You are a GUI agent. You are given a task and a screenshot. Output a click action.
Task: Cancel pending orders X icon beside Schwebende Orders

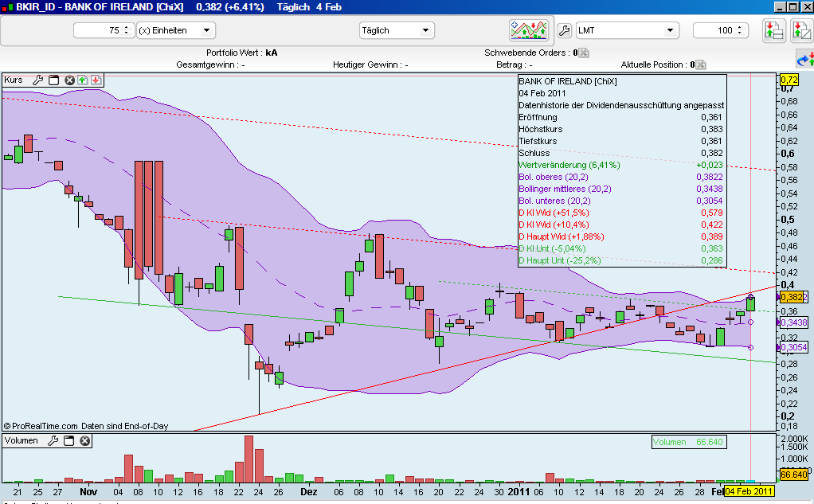[584, 53]
